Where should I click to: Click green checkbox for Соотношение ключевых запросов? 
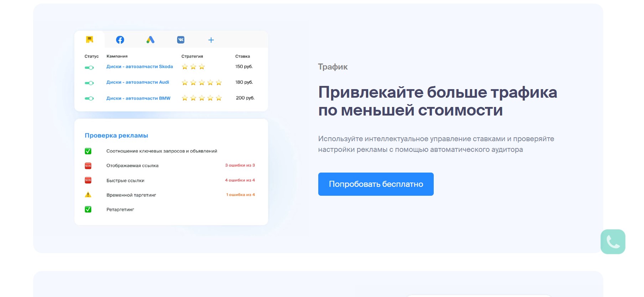(x=88, y=151)
